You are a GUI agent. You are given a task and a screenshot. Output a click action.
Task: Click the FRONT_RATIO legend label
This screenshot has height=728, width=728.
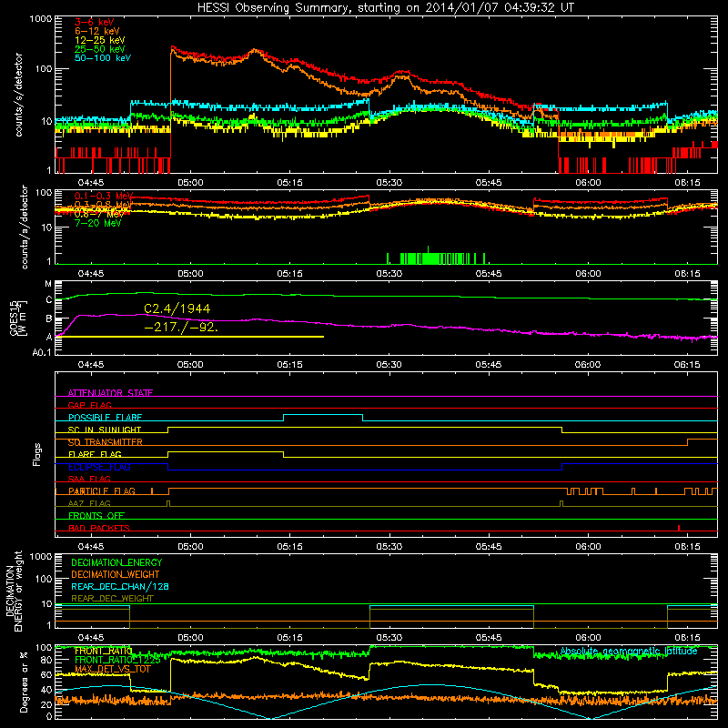pyautogui.click(x=103, y=651)
